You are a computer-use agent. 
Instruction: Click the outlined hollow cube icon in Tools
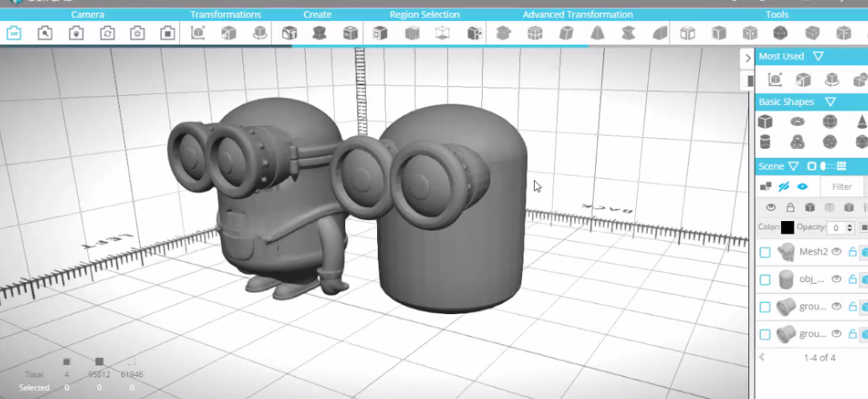click(687, 33)
